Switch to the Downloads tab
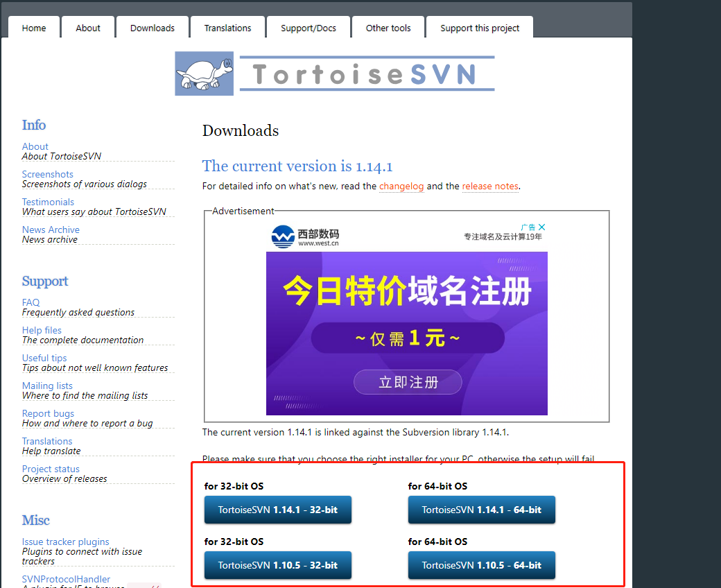This screenshot has width=721, height=588. pyautogui.click(x=153, y=28)
